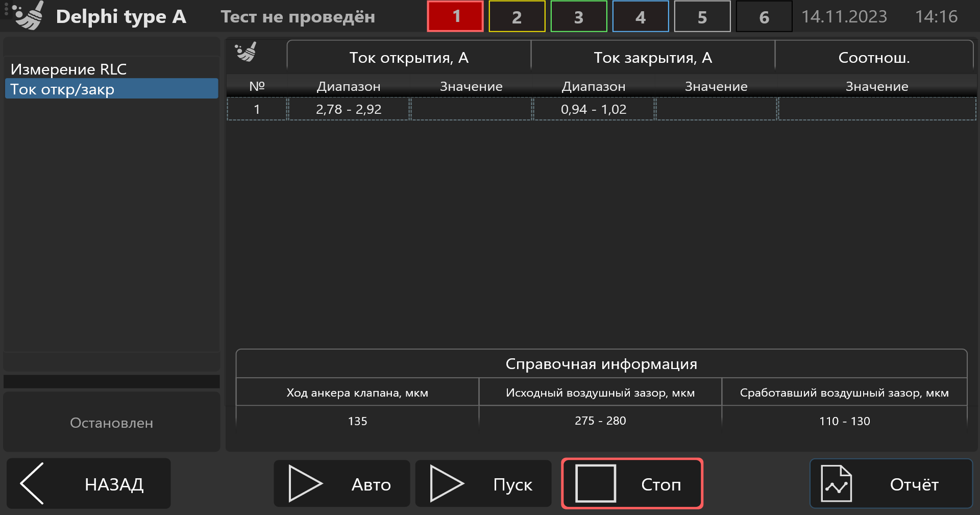Open the Измерение RLC test item

pyautogui.click(x=111, y=69)
